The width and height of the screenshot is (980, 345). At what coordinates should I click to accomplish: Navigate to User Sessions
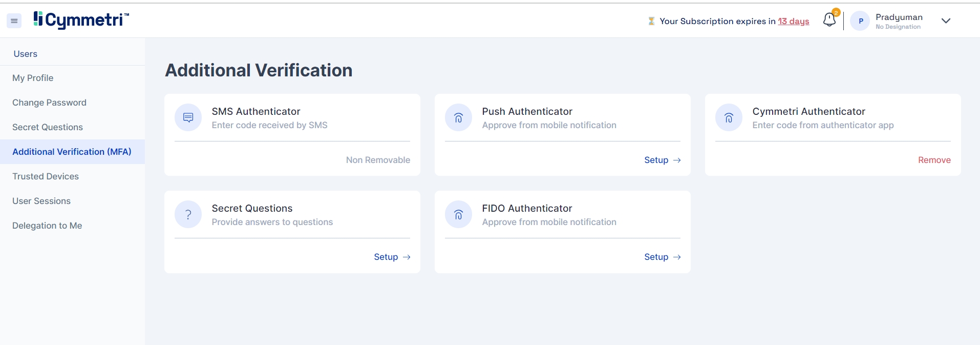pyautogui.click(x=41, y=201)
